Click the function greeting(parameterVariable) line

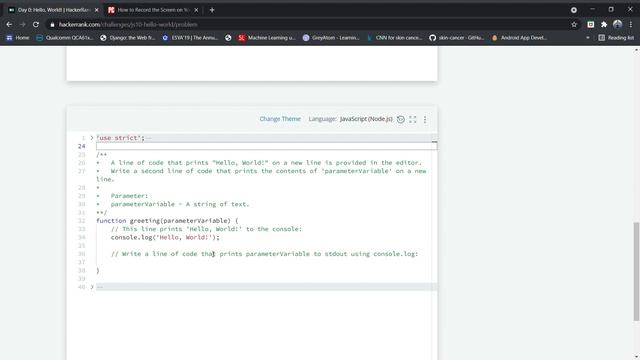(x=167, y=220)
